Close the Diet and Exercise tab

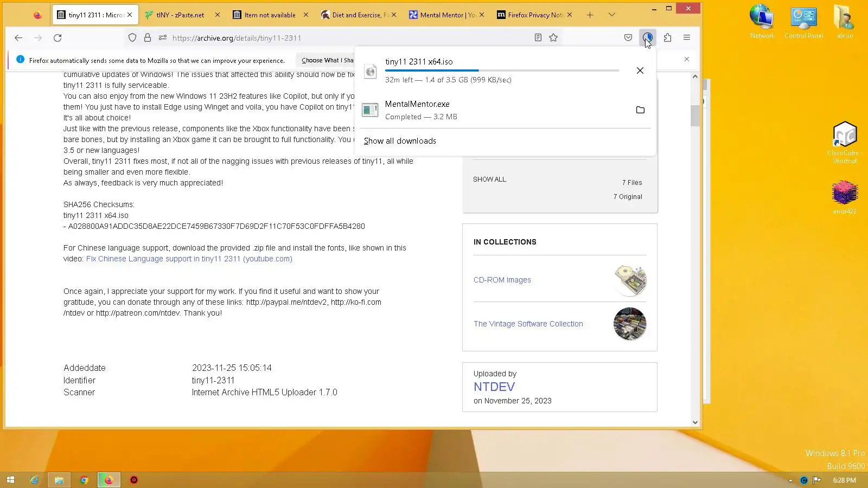click(394, 15)
